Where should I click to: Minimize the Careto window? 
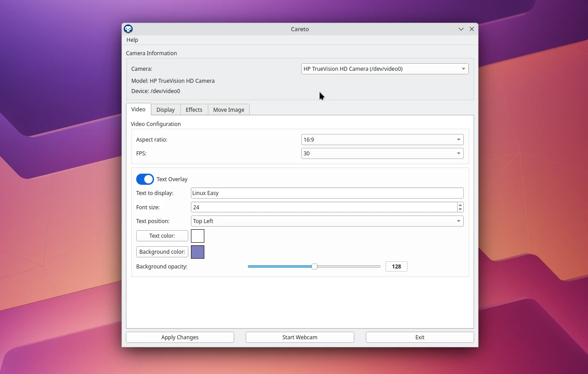click(461, 29)
